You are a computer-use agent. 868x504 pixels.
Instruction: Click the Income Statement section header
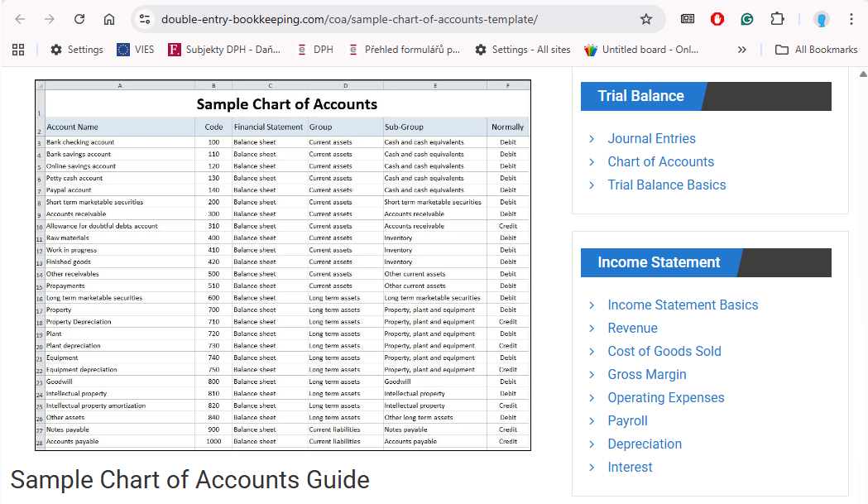pyautogui.click(x=706, y=262)
